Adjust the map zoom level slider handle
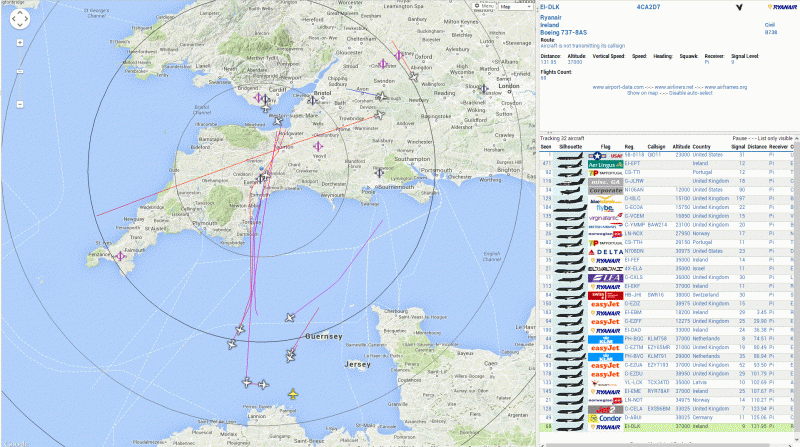The width and height of the screenshot is (800, 447). [20, 71]
